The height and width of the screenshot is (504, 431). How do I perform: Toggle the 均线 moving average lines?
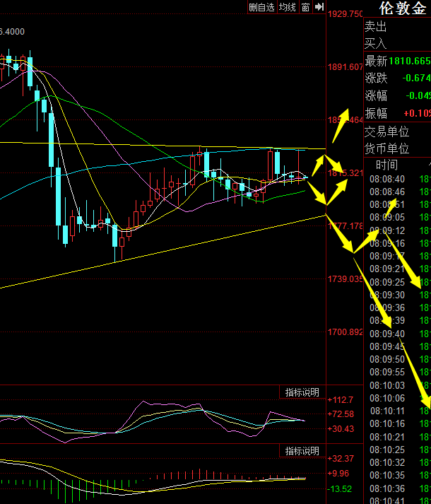tap(287, 7)
